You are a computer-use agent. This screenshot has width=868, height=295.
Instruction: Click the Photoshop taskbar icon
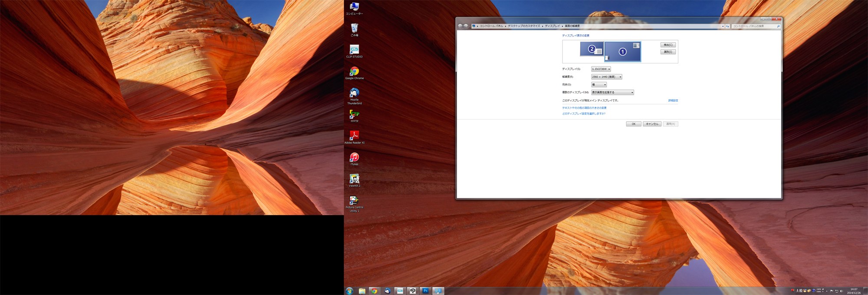[x=425, y=291]
